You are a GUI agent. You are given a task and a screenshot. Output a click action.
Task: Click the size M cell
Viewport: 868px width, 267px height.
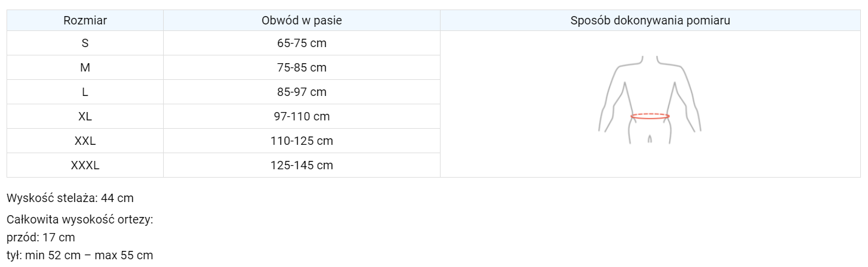pos(85,68)
